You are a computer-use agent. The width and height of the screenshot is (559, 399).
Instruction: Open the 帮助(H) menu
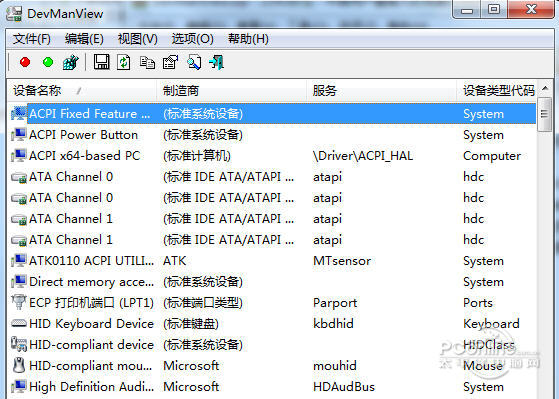pos(248,39)
